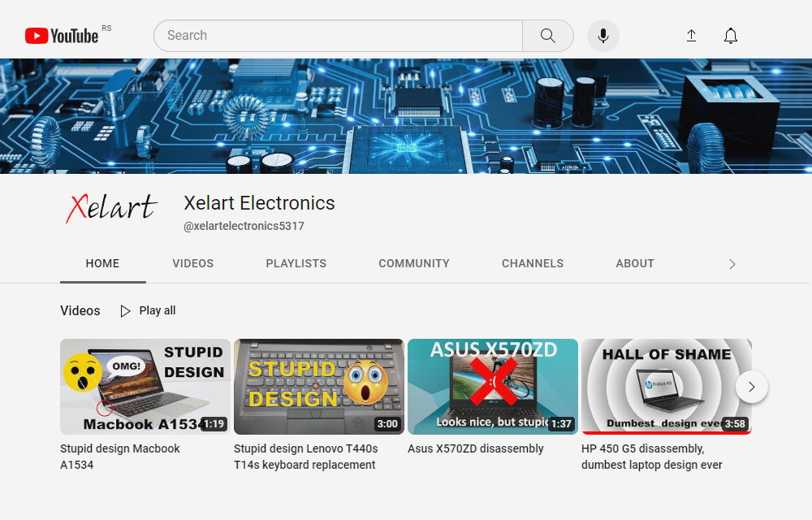This screenshot has height=520, width=812.
Task: Open the 'Stupid design Lenovo T440s' title
Action: (305, 457)
